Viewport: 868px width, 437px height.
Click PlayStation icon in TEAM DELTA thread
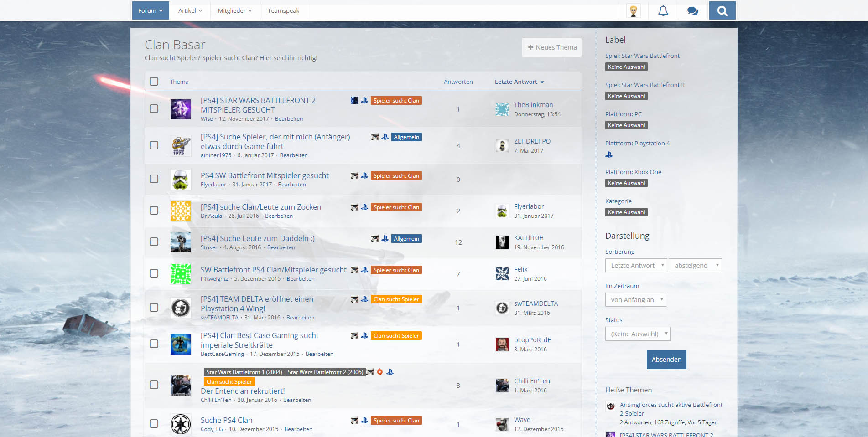364,299
